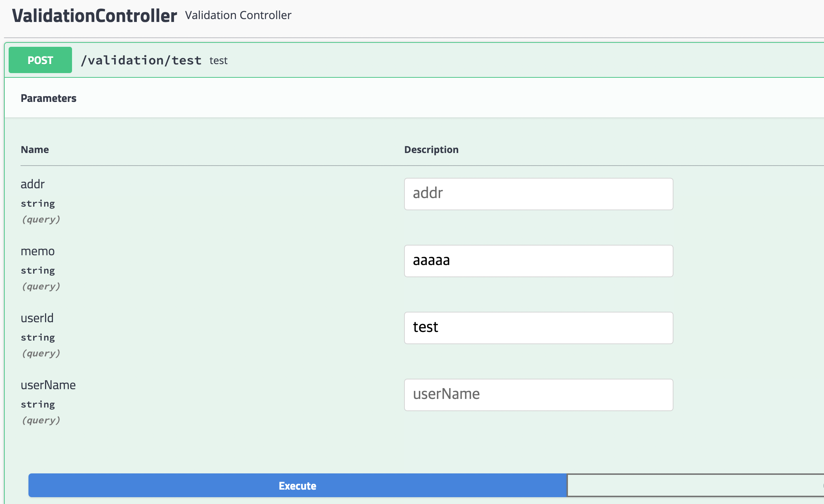Click the userId parameter name label
This screenshot has height=504, width=824.
[37, 318]
